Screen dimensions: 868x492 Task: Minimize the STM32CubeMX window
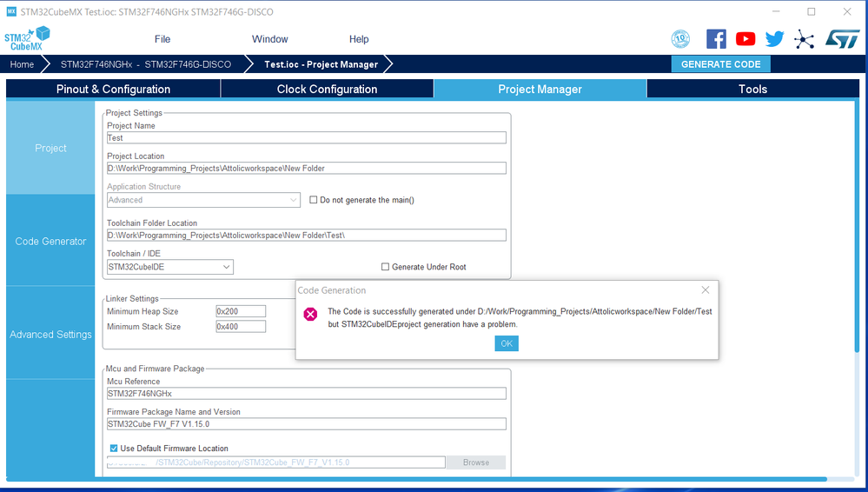tap(776, 11)
